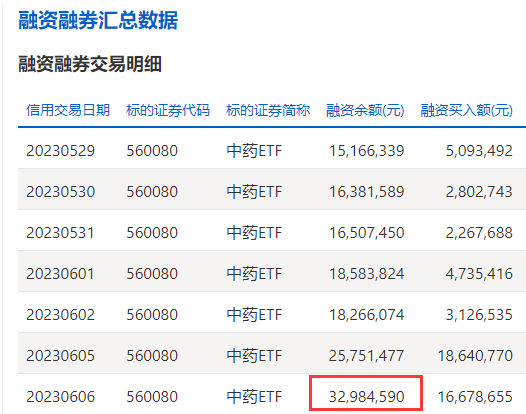526x414 pixels.
Task: Click the 20230601 date cell
Action: pyautogui.click(x=60, y=274)
